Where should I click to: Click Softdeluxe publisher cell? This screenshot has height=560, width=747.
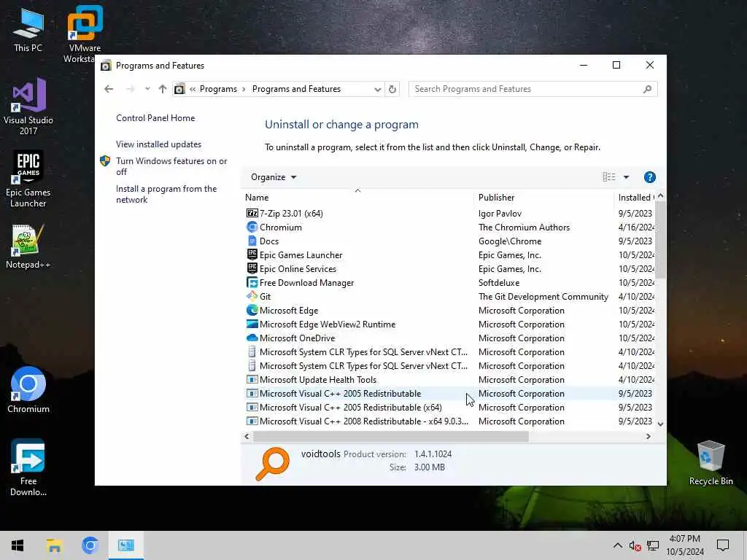click(x=499, y=283)
